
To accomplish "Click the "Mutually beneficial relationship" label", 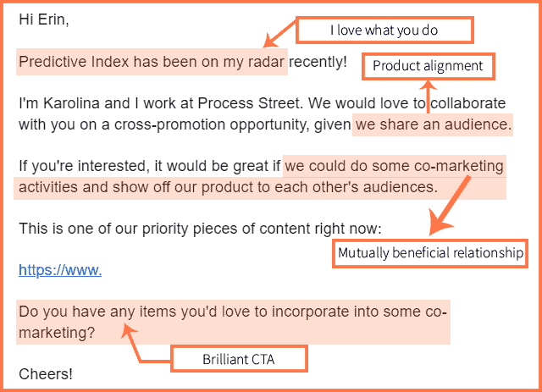I will [x=430, y=252].
